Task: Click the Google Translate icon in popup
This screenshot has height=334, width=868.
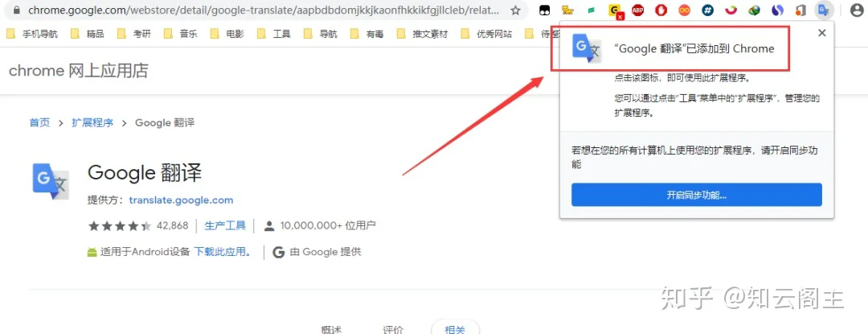Action: tap(587, 48)
